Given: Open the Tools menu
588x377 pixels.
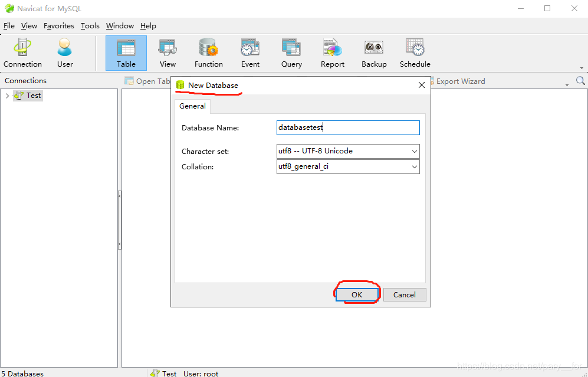Looking at the screenshot, I should tap(90, 26).
